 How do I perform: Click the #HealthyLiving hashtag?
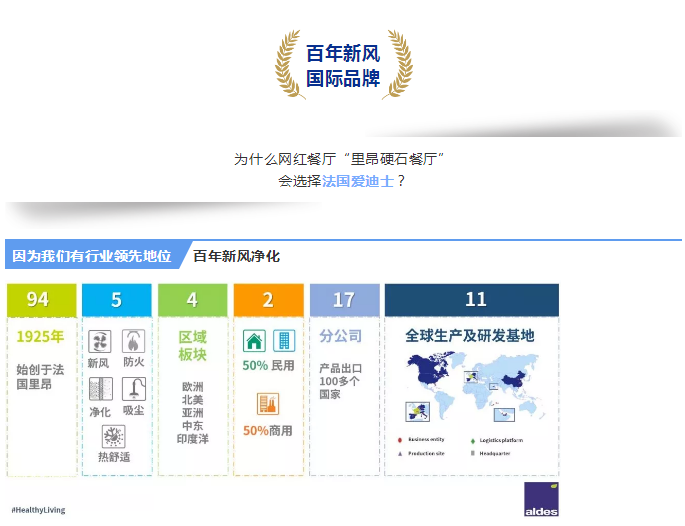(x=38, y=510)
